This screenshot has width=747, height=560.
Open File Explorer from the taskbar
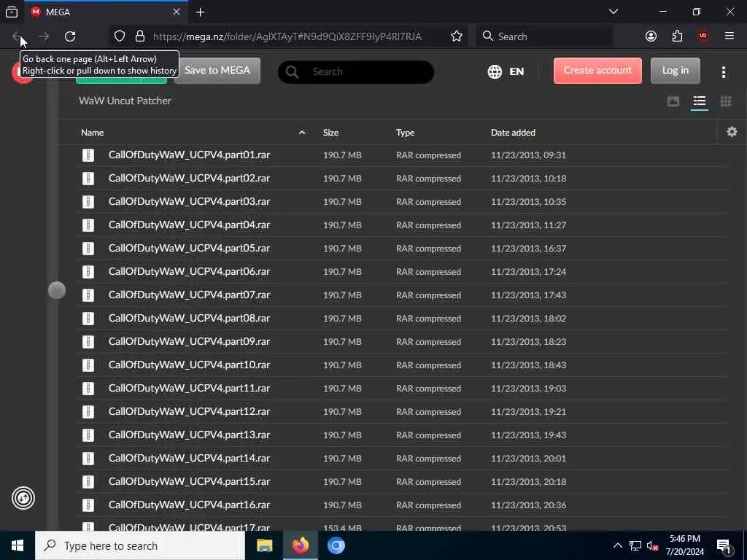click(264, 545)
